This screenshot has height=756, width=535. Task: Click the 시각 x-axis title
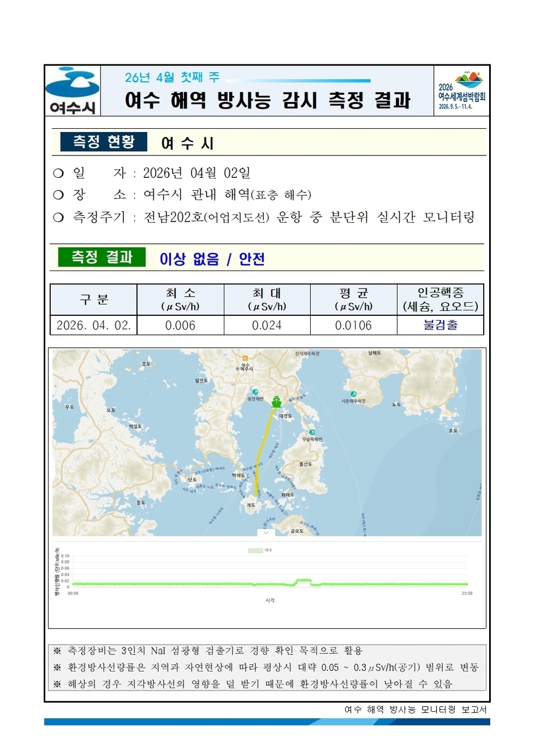click(270, 600)
